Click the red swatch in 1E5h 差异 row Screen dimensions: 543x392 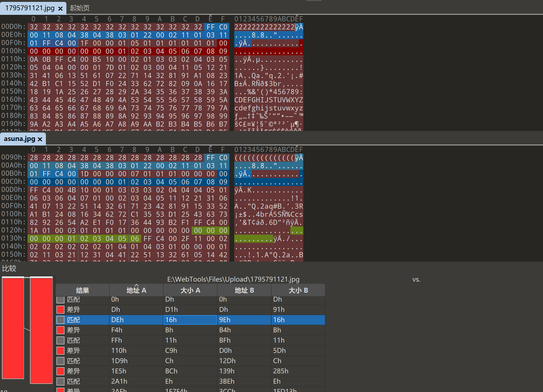(x=60, y=371)
